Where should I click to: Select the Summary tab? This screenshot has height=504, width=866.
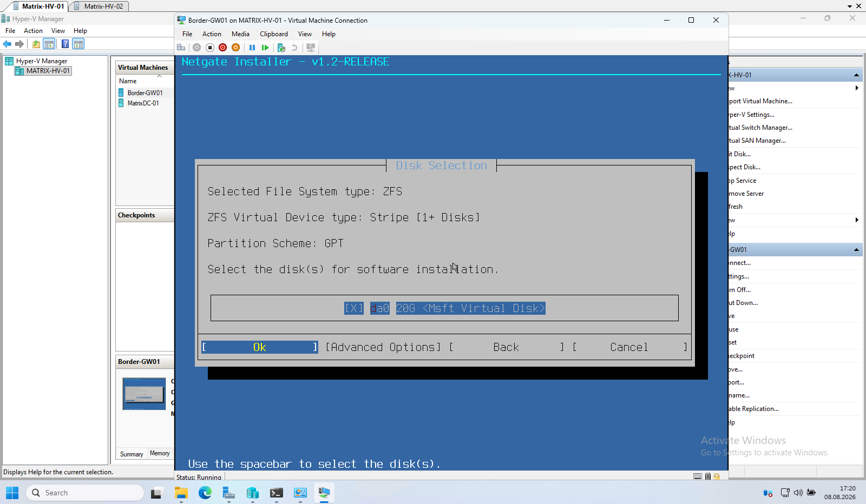coord(132,454)
